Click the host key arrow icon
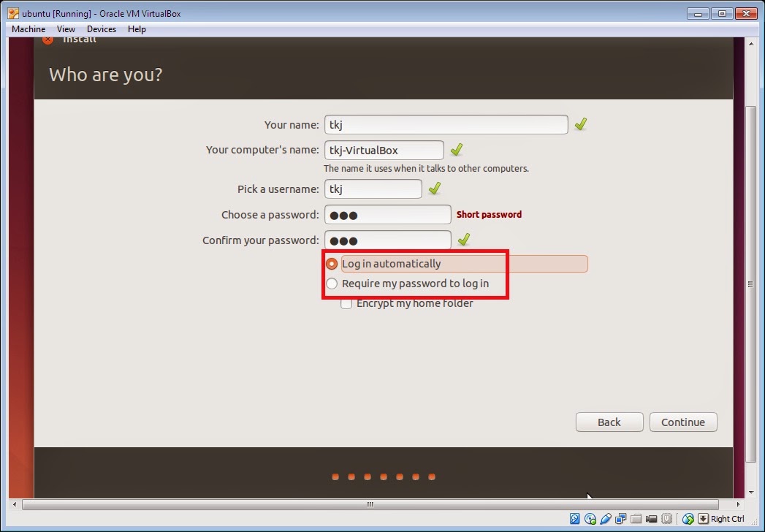Screen dimensions: 765x532 tap(703, 519)
